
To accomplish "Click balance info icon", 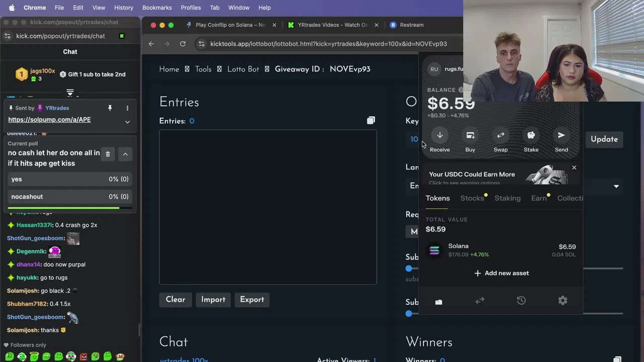I will [x=460, y=90].
